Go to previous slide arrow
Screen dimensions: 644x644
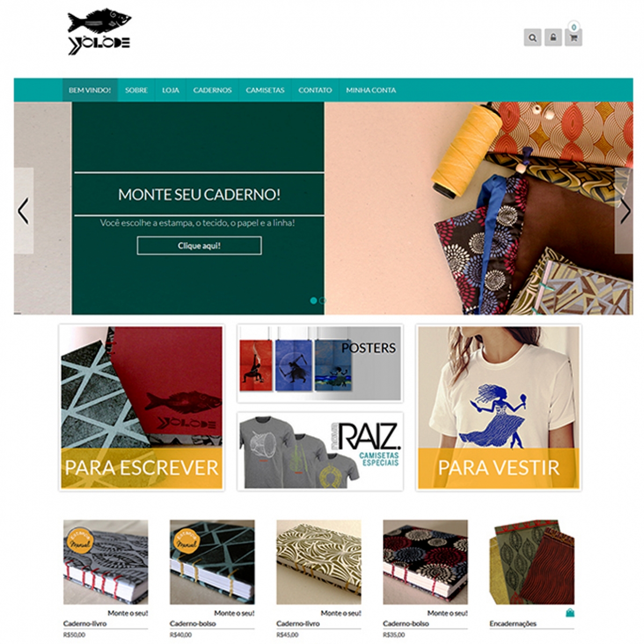pos(23,210)
